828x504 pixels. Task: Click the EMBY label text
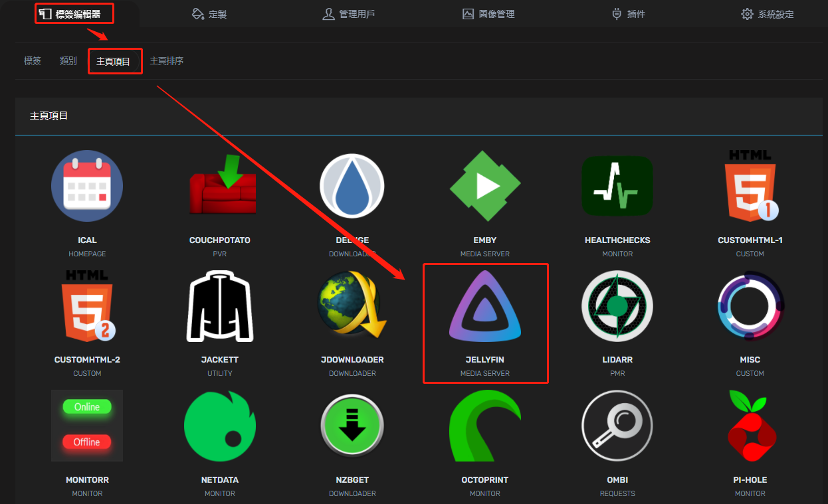coord(485,240)
